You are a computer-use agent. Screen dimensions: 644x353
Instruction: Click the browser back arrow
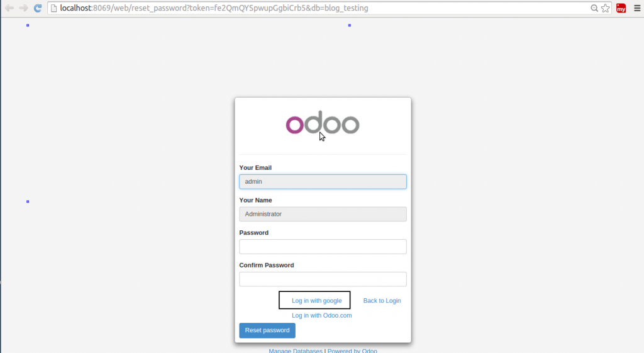point(9,8)
